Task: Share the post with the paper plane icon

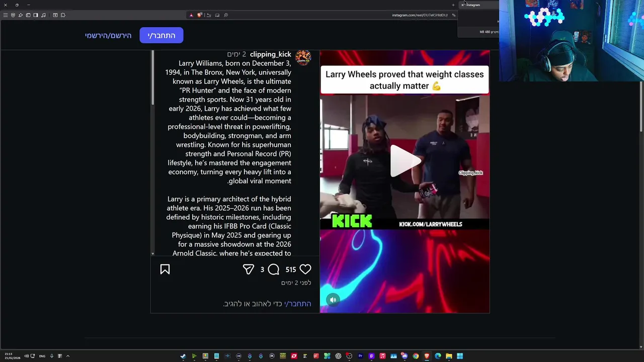Action: tap(249, 269)
